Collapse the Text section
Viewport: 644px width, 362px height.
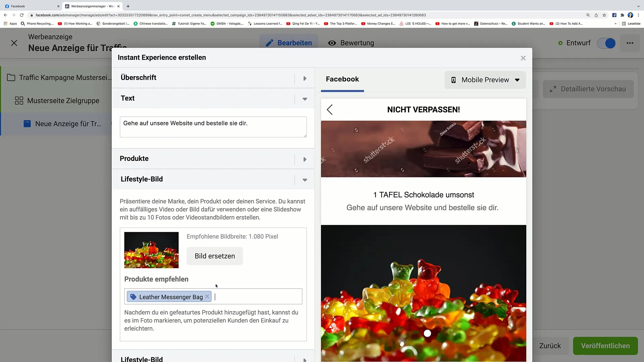(x=305, y=99)
